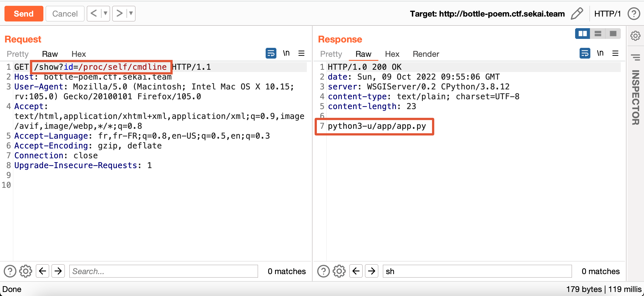Screen dimensions: 644x296
Task: Open Request search settings gear
Action: coord(26,271)
